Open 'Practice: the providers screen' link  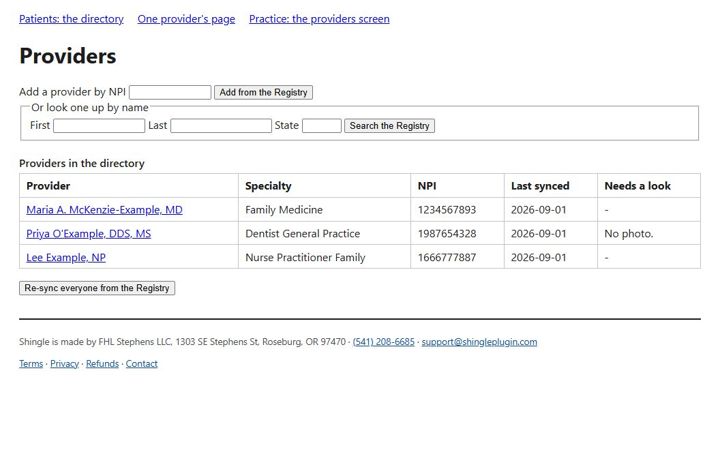coord(319,19)
